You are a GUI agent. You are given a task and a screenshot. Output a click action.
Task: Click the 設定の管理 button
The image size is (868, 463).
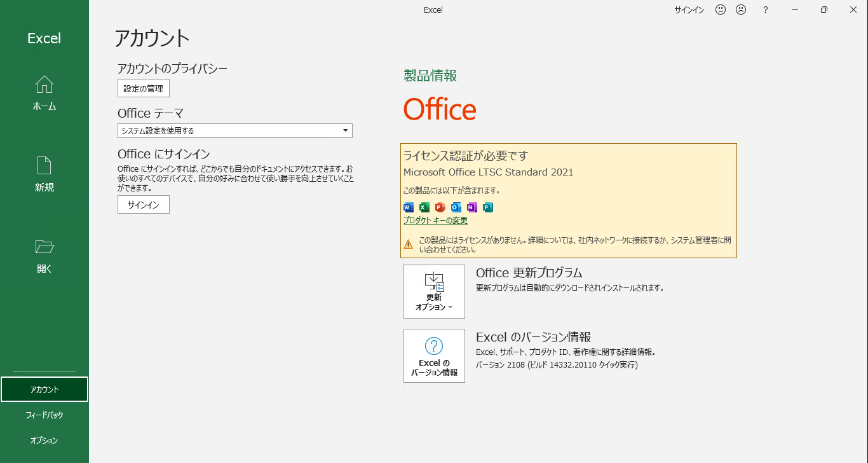point(144,88)
